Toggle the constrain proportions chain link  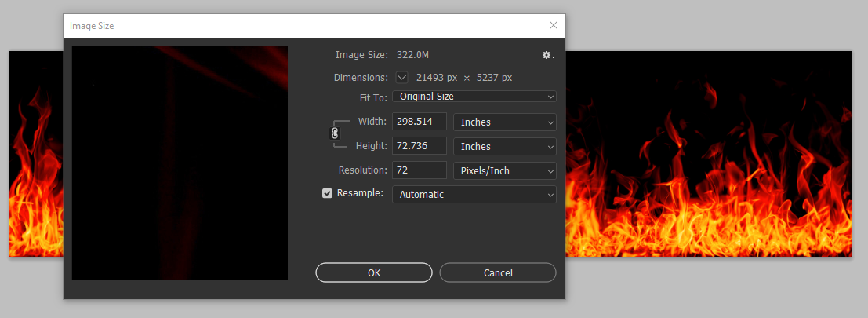335,133
